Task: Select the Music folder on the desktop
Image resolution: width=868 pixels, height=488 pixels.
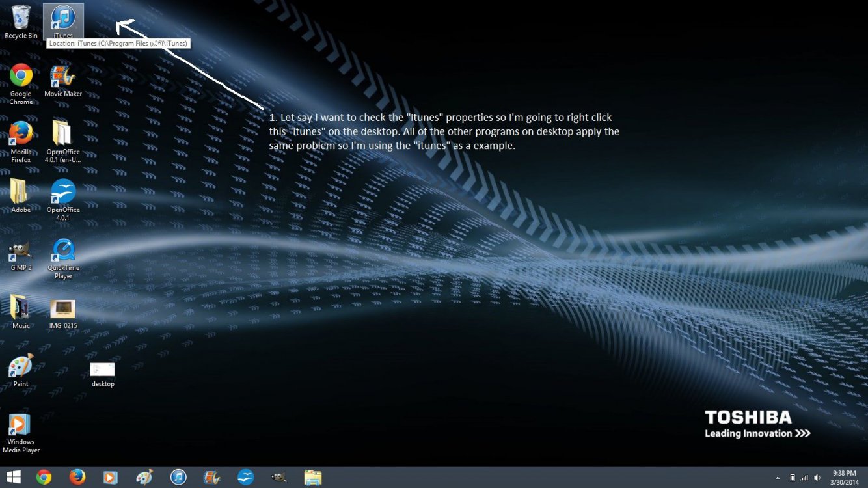Action: (21, 312)
